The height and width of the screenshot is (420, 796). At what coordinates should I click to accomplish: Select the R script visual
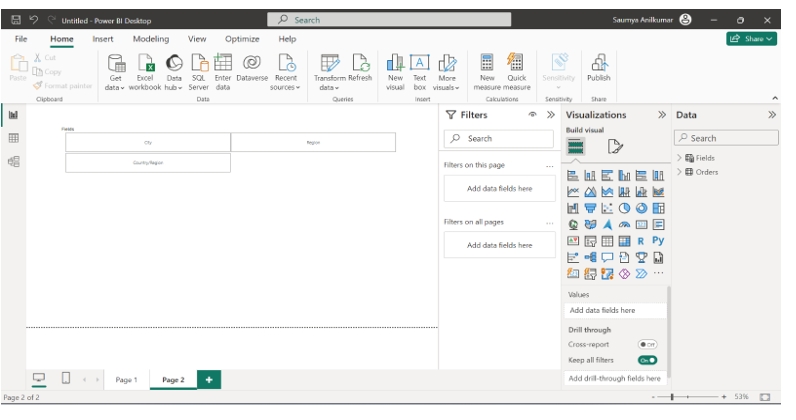click(x=641, y=241)
